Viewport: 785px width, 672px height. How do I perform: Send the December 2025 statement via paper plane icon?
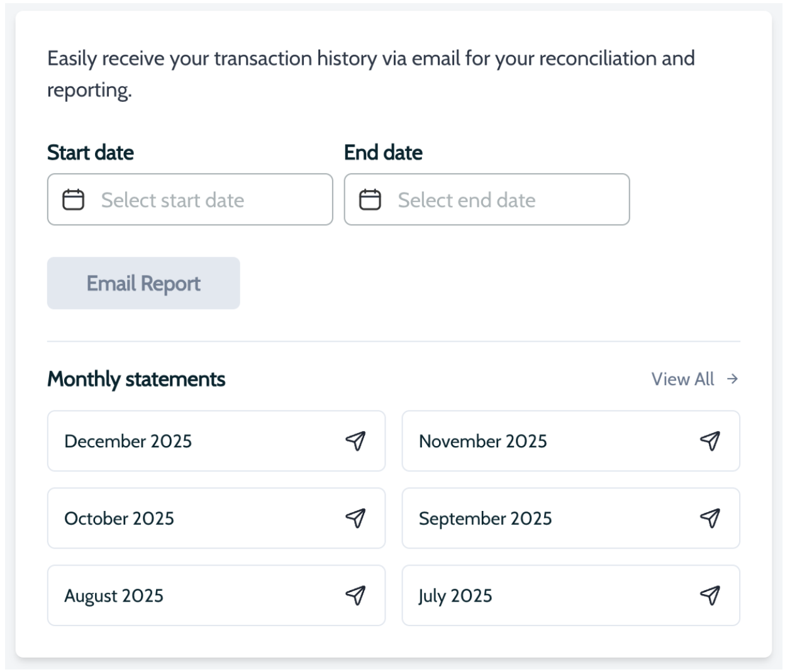[x=355, y=441]
